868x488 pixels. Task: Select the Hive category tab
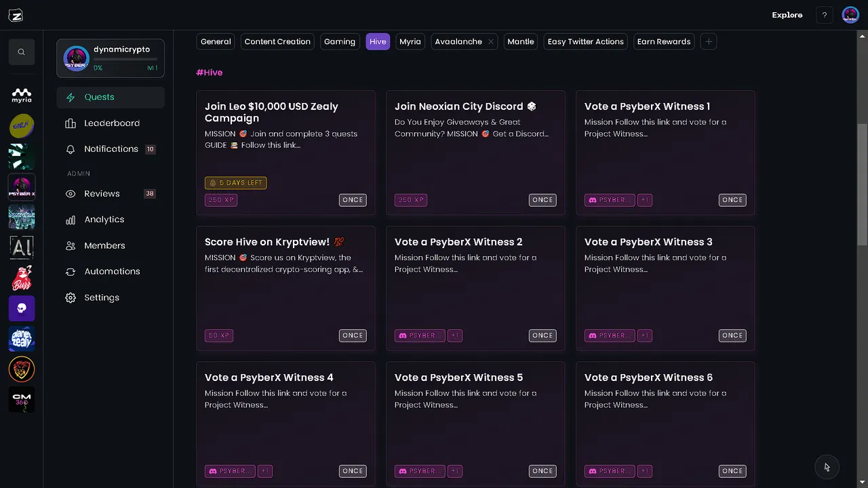pyautogui.click(x=378, y=41)
